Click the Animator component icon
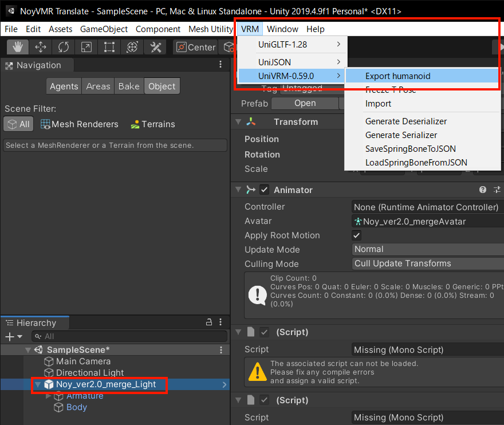Image resolution: width=504 pixels, height=425 pixels. coord(251,190)
